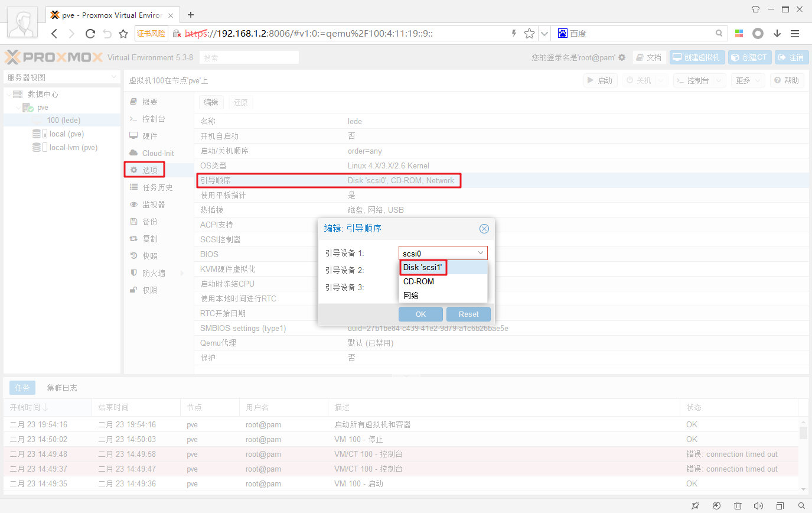
Task: Open the 概要 summary section
Action: pos(158,102)
